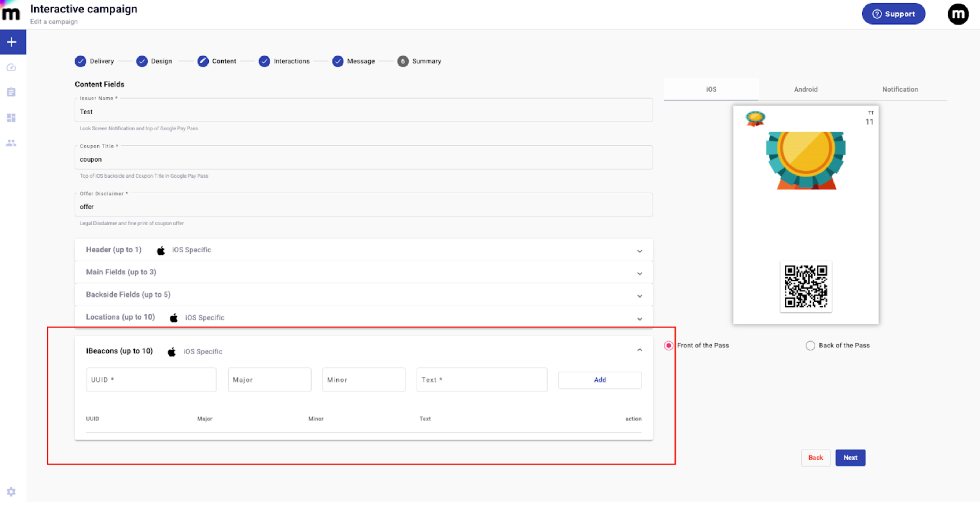The height and width of the screenshot is (505, 980).
Task: Open the user profile avatar
Action: (x=958, y=14)
